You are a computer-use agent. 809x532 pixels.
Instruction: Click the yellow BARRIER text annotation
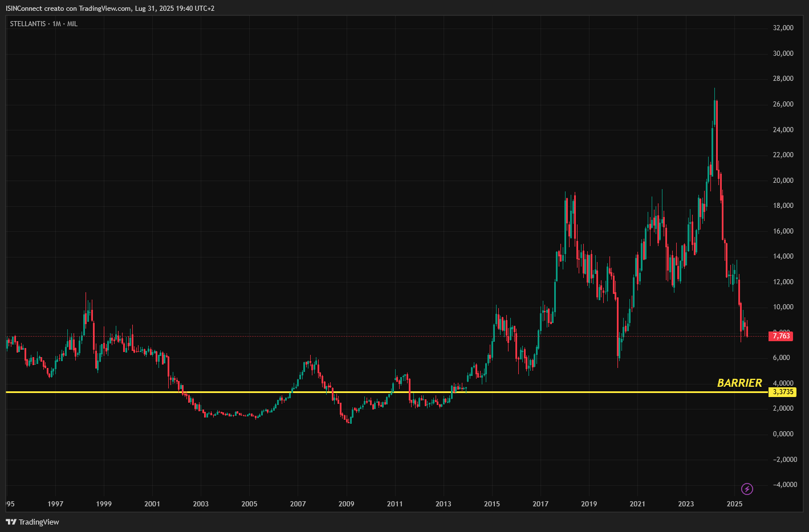pyautogui.click(x=739, y=383)
